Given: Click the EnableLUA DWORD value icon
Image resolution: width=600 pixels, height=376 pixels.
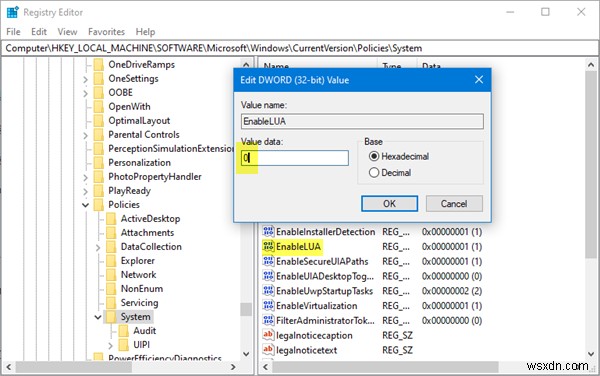Looking at the screenshot, I should pyautogui.click(x=268, y=246).
